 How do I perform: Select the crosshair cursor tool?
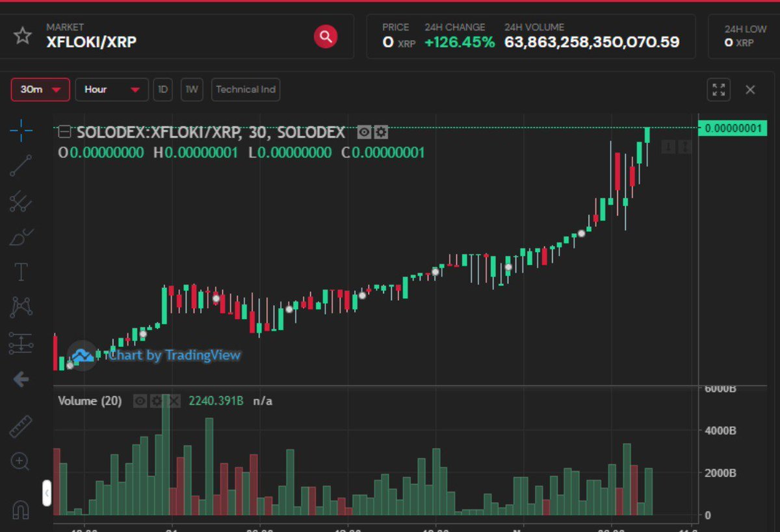point(21,131)
